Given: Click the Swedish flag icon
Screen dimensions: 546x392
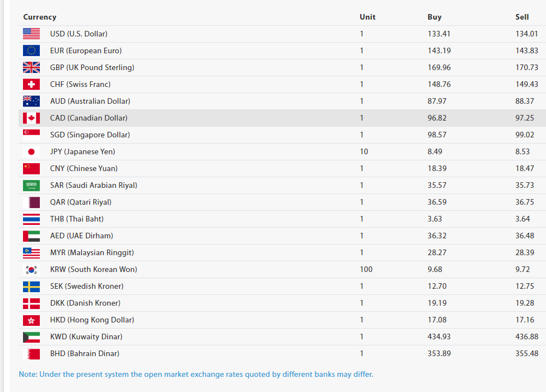Looking at the screenshot, I should coord(31,286).
